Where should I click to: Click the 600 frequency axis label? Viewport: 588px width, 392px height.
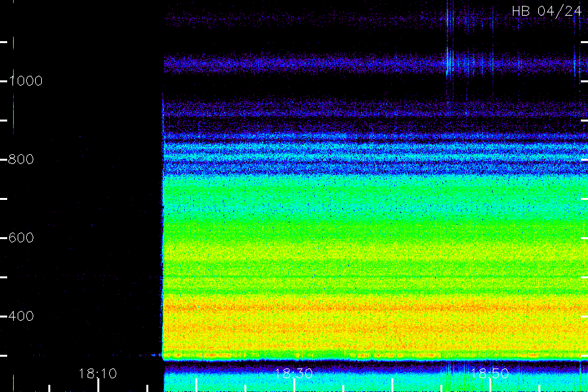click(x=21, y=237)
